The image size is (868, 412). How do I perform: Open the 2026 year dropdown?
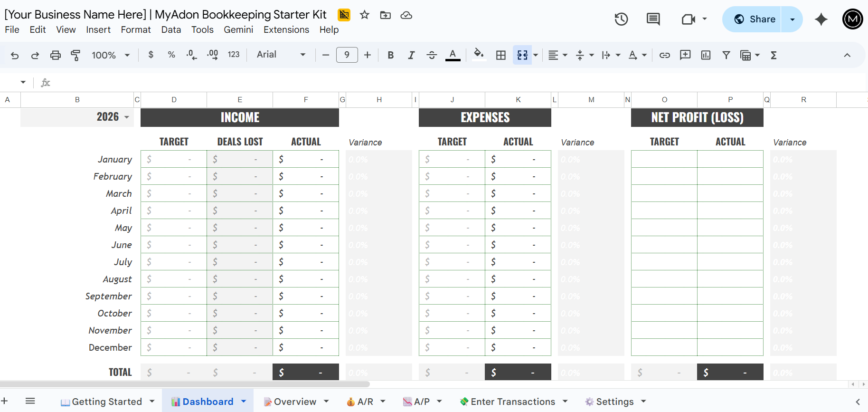pyautogui.click(x=127, y=117)
